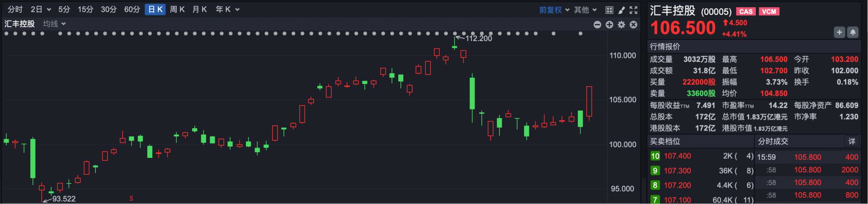
Task: Zoom out the chart with the minus icon
Action: pos(597,24)
